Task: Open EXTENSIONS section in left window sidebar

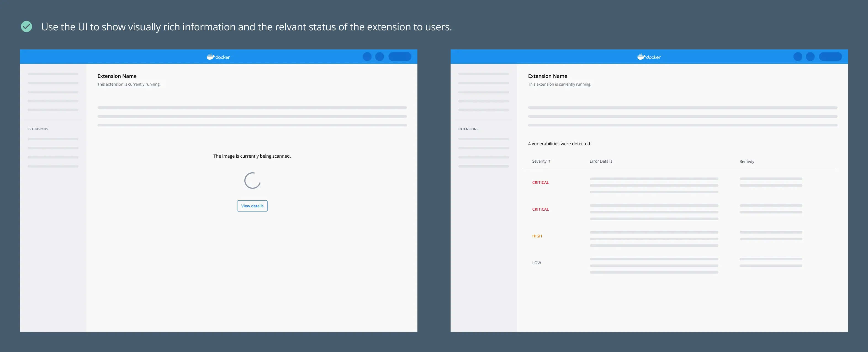Action: click(38, 129)
